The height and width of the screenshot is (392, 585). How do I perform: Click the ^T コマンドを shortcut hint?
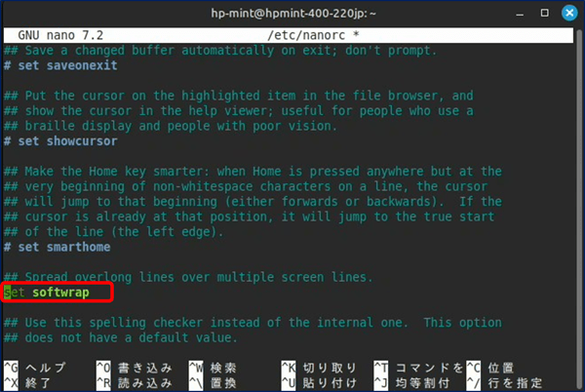pos(418,368)
